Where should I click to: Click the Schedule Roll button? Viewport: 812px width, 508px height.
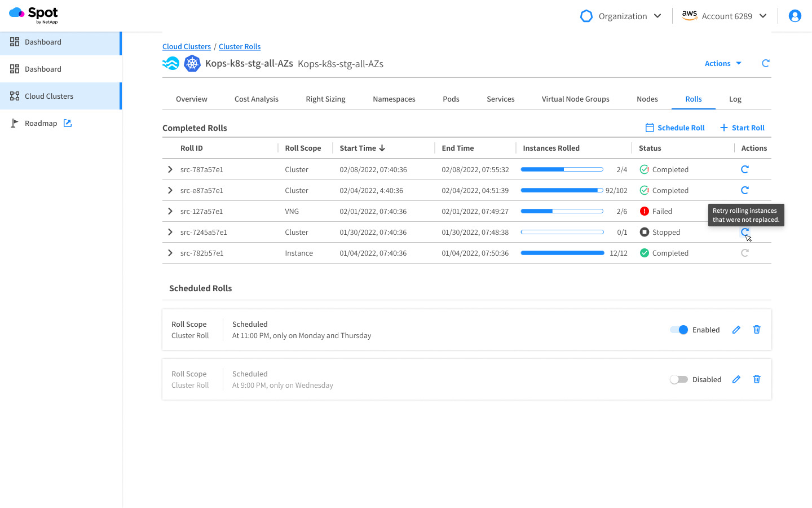click(675, 128)
